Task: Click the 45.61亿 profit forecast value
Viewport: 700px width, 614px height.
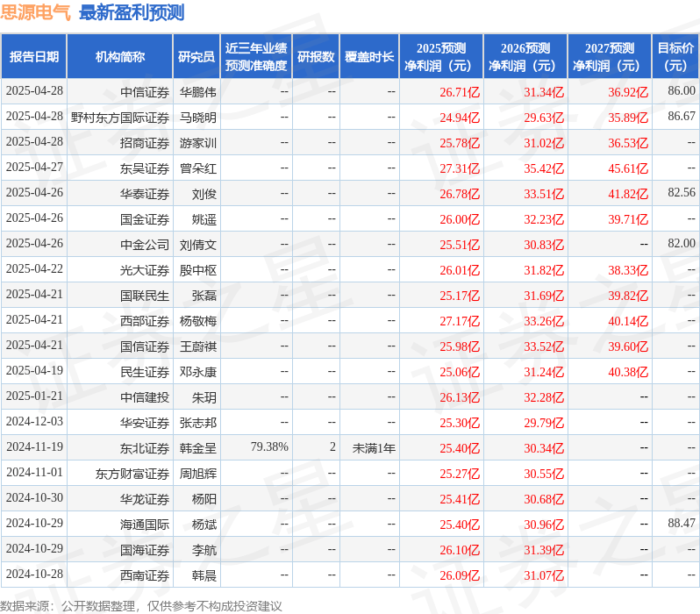Action: click(x=627, y=168)
